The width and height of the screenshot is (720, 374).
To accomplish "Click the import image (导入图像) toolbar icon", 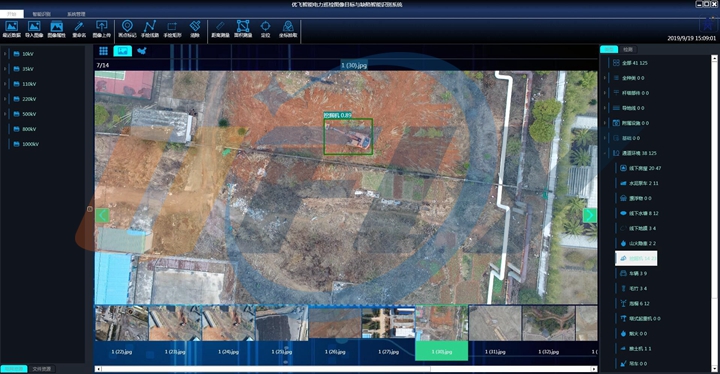I will (34, 29).
